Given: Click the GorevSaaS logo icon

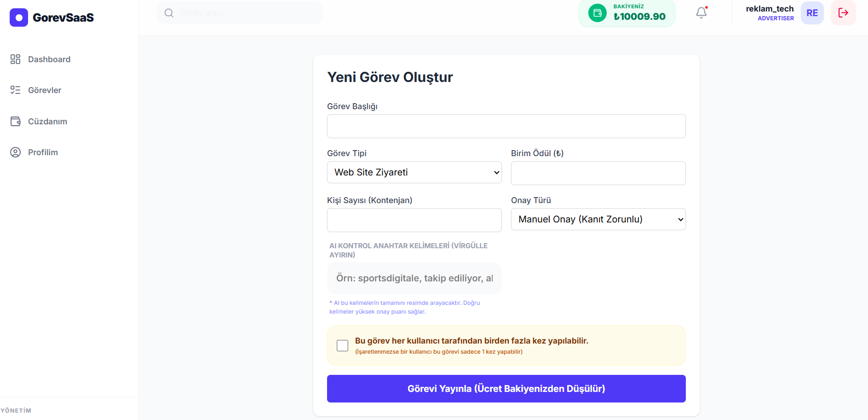Looking at the screenshot, I should [x=19, y=17].
